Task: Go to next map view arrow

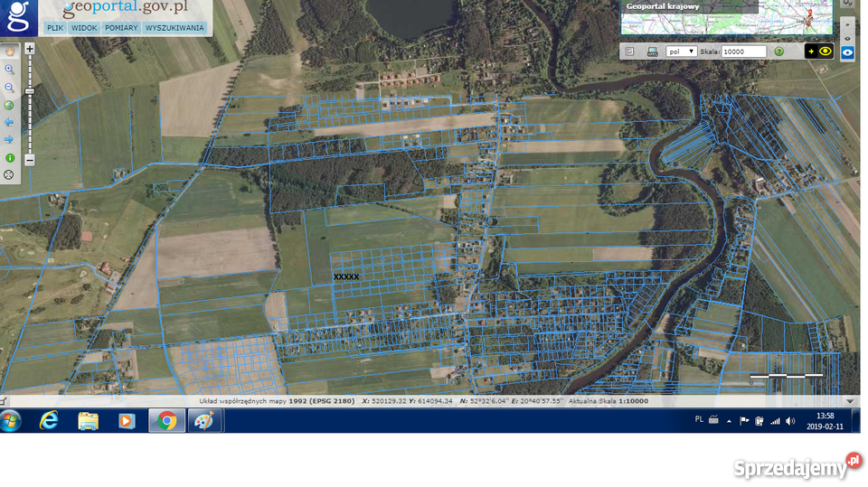Action: click(10, 139)
